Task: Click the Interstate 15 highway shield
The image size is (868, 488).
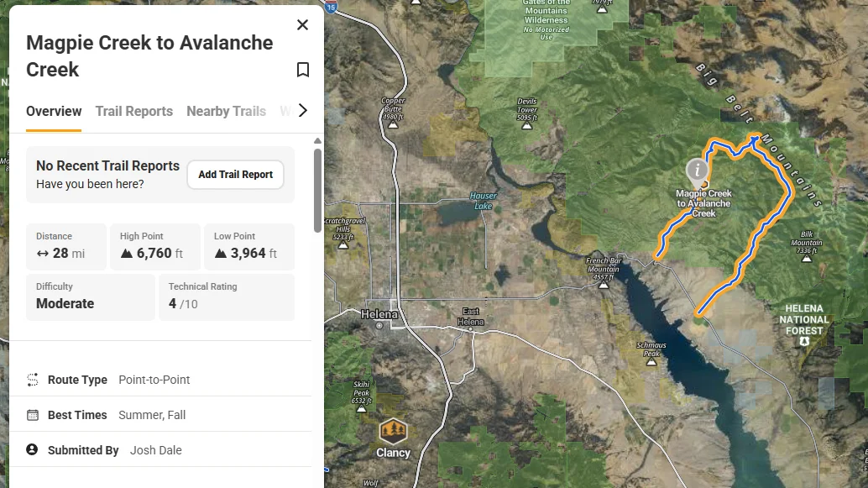Action: coord(331,8)
